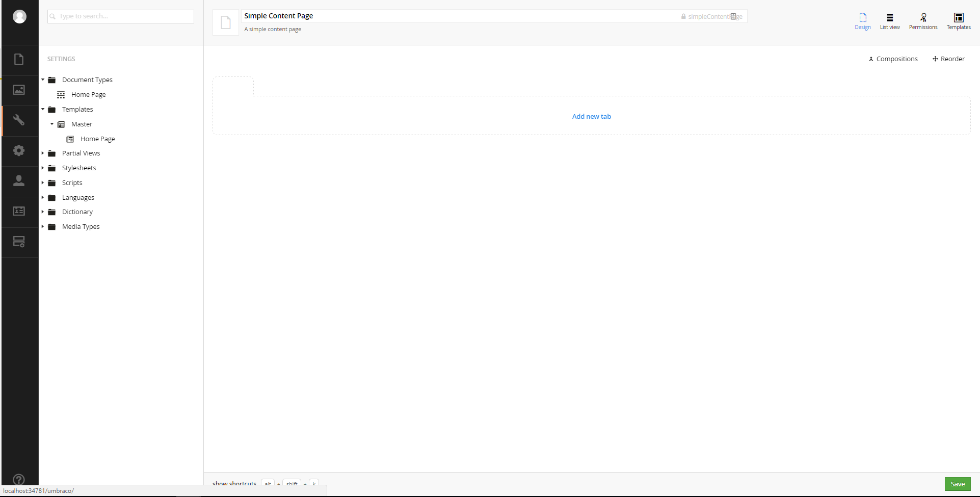
Task: Select the Partial Views tree item
Action: pyautogui.click(x=81, y=153)
